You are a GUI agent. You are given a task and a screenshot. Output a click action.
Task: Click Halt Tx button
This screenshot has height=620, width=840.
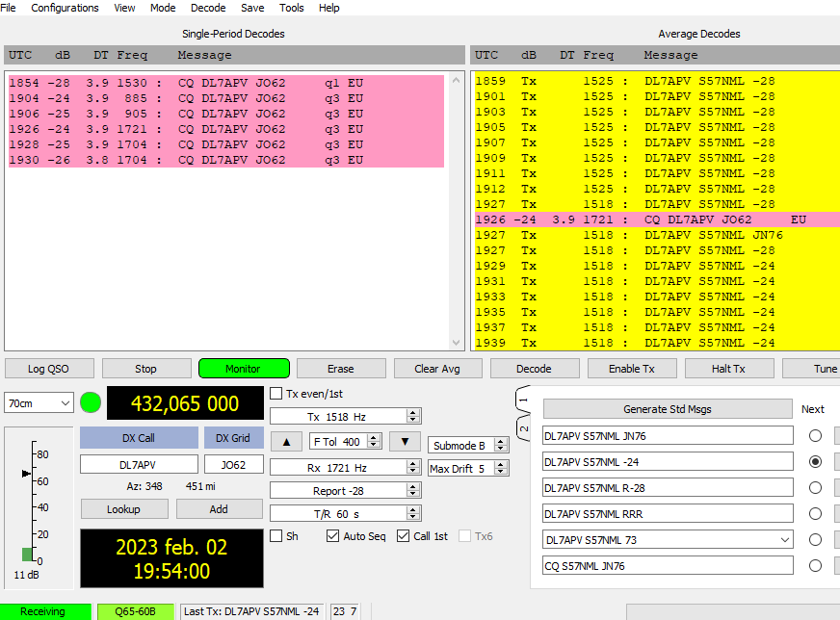728,369
